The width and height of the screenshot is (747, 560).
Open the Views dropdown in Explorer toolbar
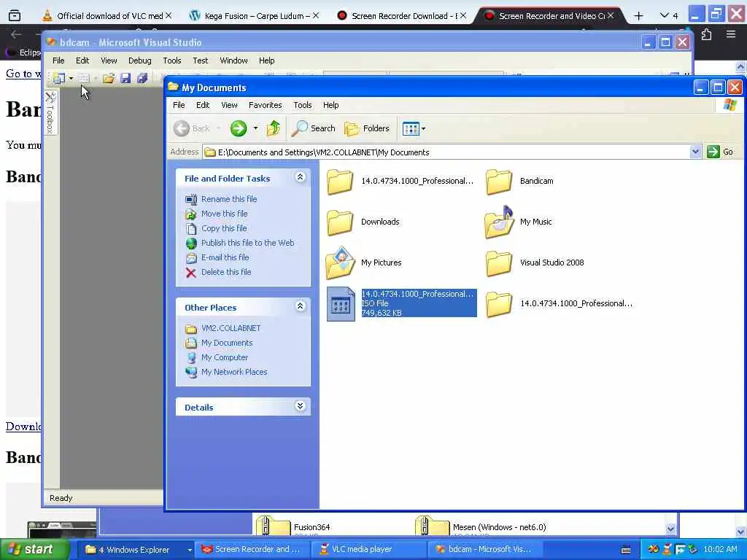pyautogui.click(x=414, y=128)
